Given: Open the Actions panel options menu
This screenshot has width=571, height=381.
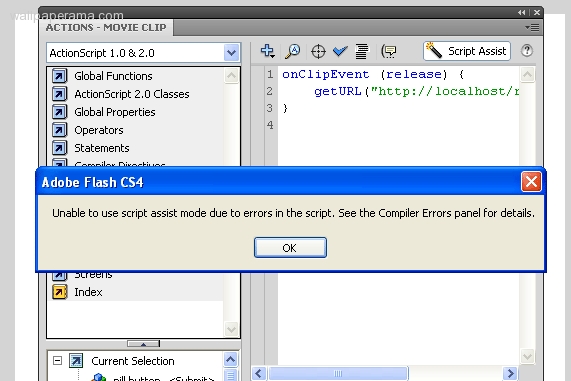Looking at the screenshot, I should tap(532, 27).
